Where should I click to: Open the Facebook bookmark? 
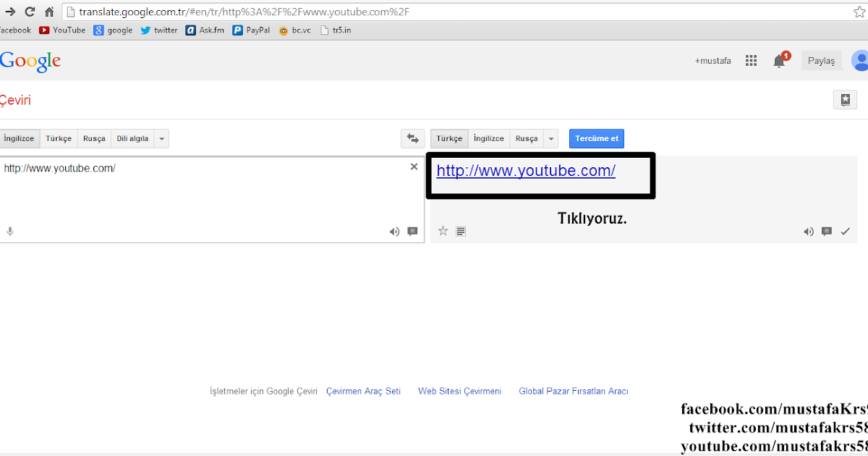tap(14, 30)
